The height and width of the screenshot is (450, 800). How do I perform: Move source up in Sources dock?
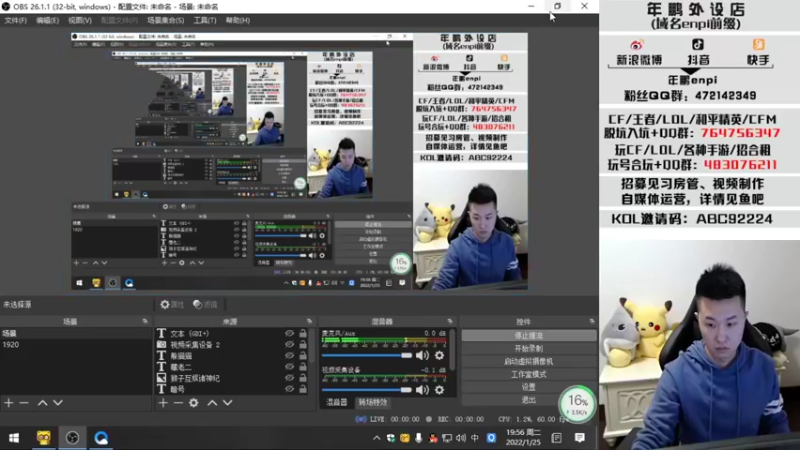coord(212,403)
